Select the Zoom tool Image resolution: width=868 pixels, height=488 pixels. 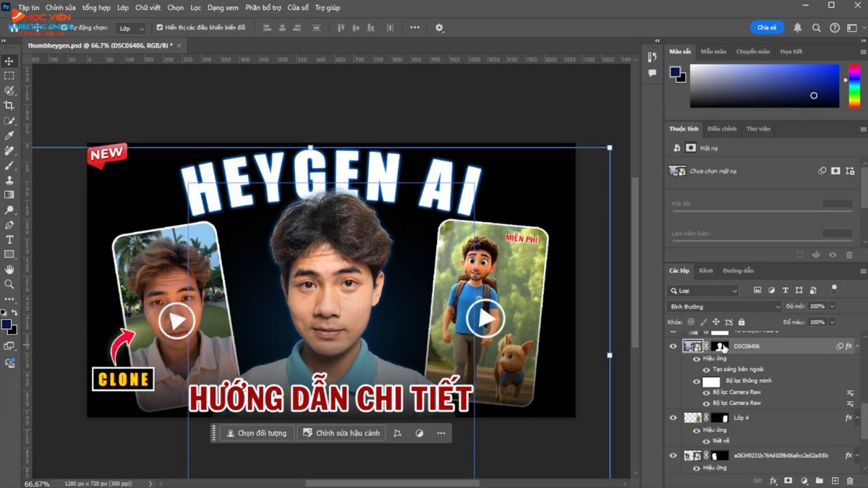click(9, 284)
